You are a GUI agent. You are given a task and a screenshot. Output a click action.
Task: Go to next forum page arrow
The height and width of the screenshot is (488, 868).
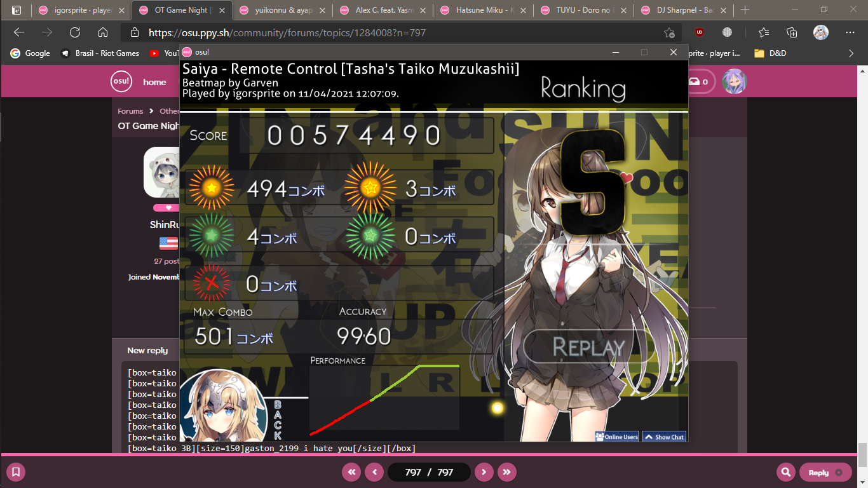484,472
